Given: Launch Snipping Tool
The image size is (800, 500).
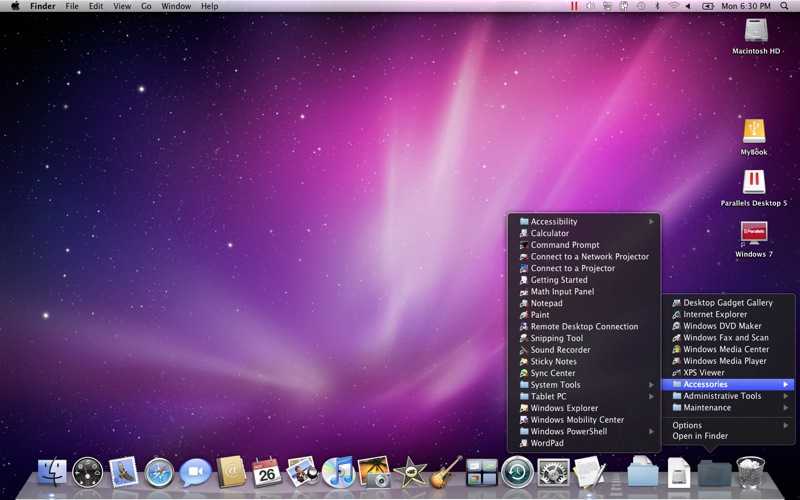Looking at the screenshot, I should click(584, 338).
